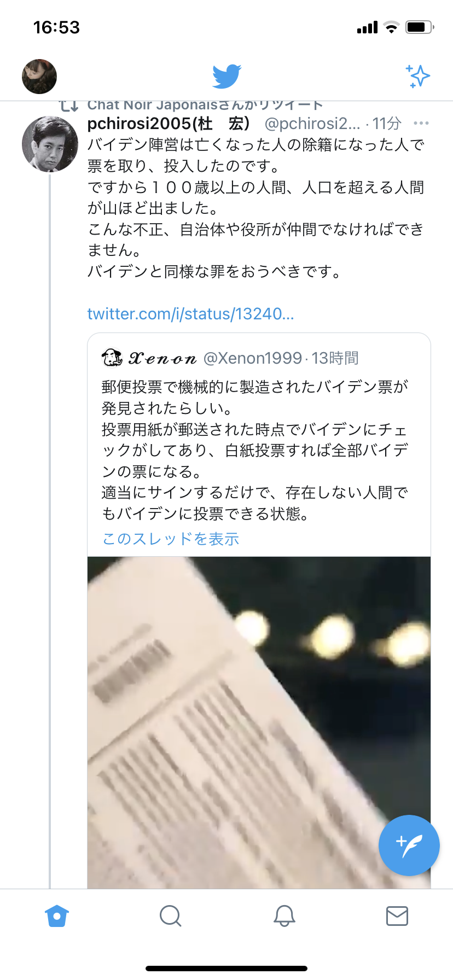
Task: Open the Messages envelope tab
Action: point(397,915)
